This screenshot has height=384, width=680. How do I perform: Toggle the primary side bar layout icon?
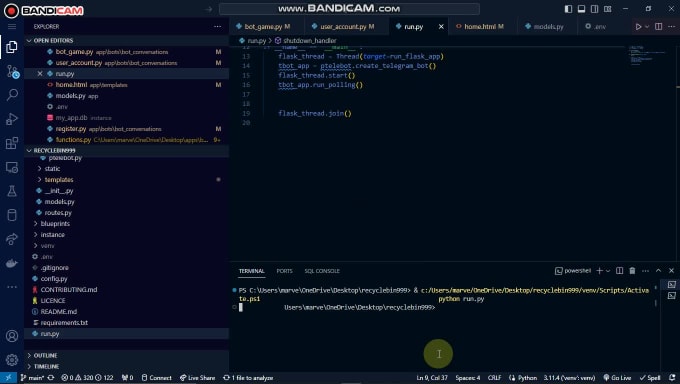click(x=569, y=9)
